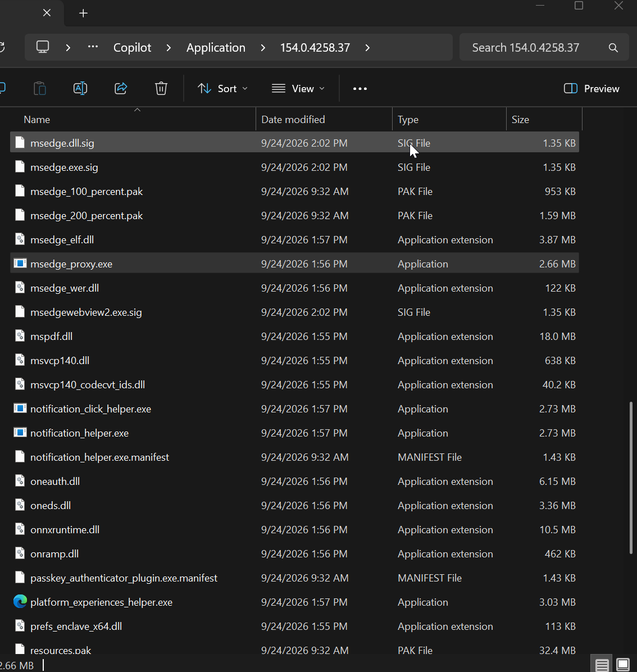
Task: Select the notification_helper.exe application icon
Action: coord(20,433)
